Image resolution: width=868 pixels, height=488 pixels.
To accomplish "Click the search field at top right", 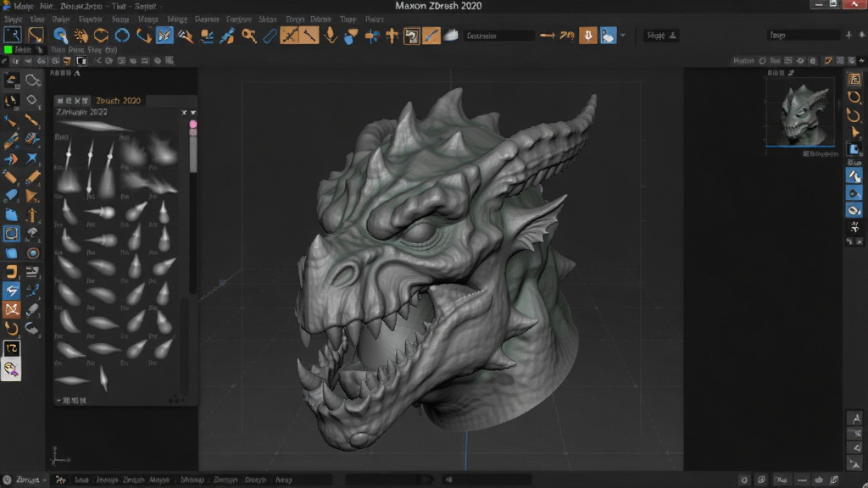I will click(804, 35).
